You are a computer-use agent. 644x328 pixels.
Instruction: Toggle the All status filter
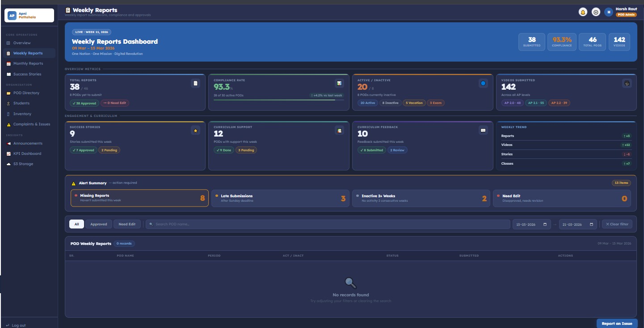76,224
